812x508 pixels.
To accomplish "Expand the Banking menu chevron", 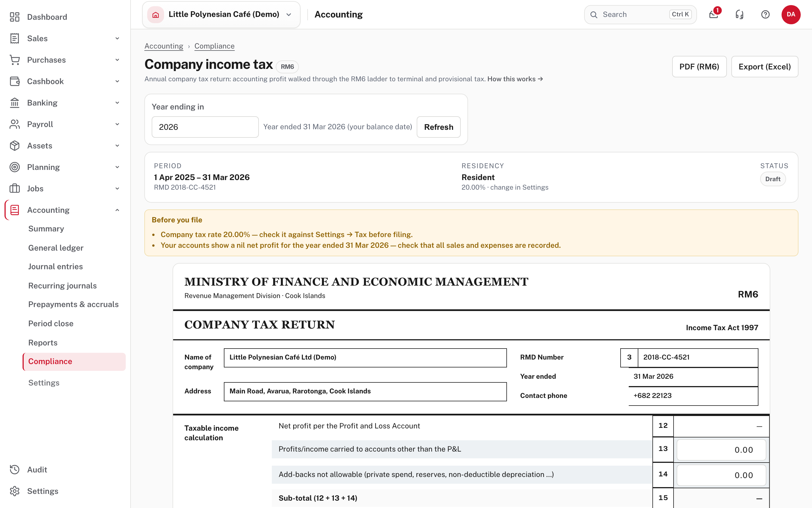I will point(117,103).
